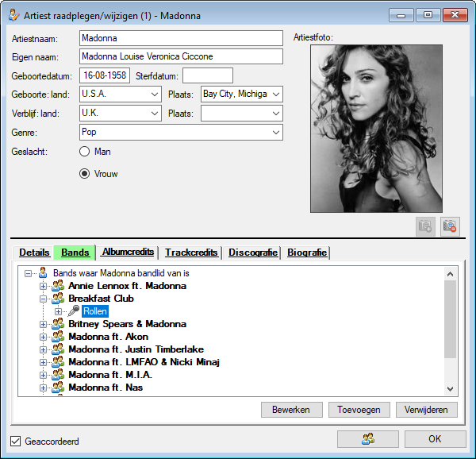The height and width of the screenshot is (459, 476).
Task: Click the remove artist photo camera icon
Action: 450,226
